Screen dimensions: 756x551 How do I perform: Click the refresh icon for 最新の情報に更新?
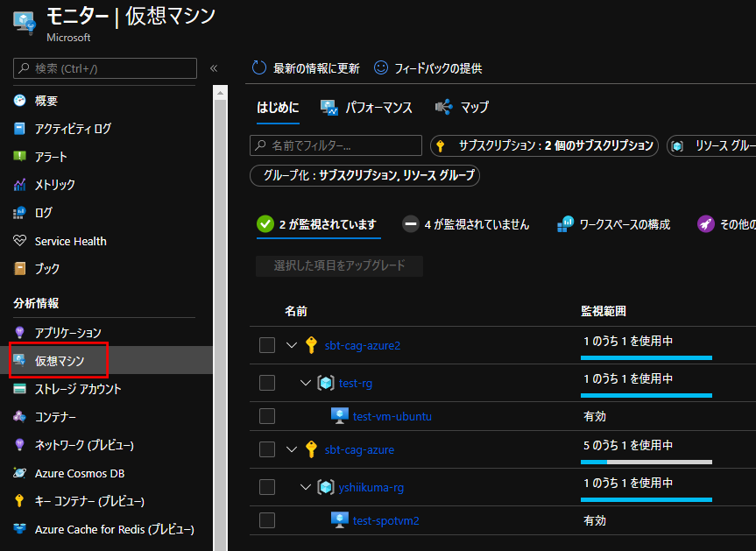[259, 68]
